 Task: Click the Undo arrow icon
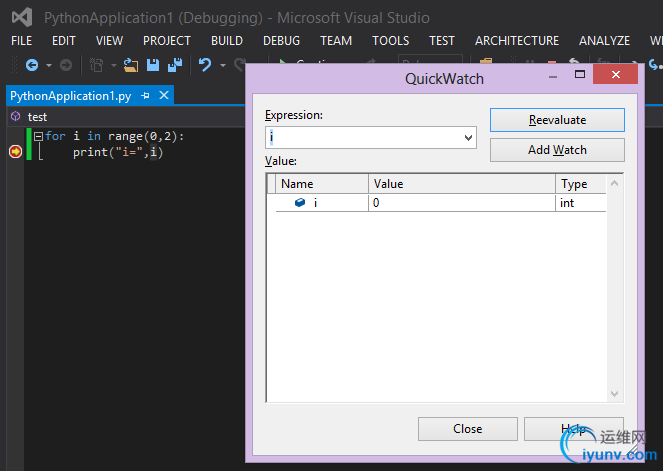tap(205, 65)
